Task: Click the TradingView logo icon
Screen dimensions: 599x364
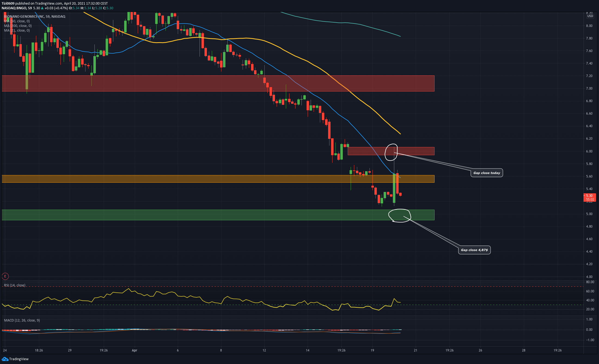Action: click(x=5, y=359)
